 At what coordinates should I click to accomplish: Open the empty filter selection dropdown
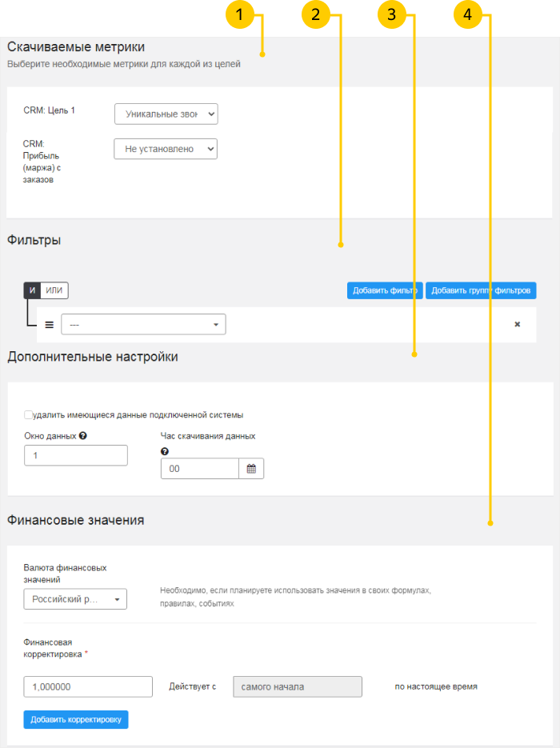tap(144, 324)
